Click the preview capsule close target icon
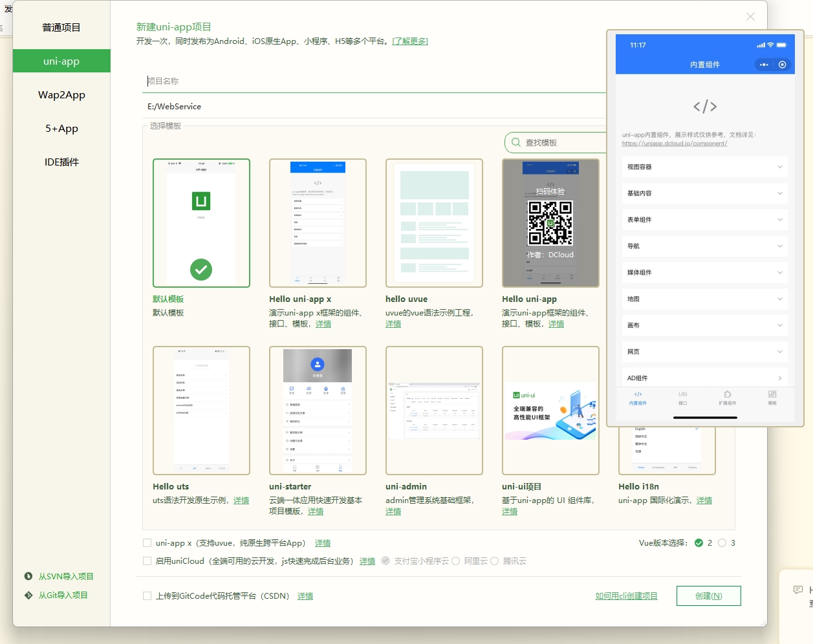Screen dimensions: 813x644 783,65
